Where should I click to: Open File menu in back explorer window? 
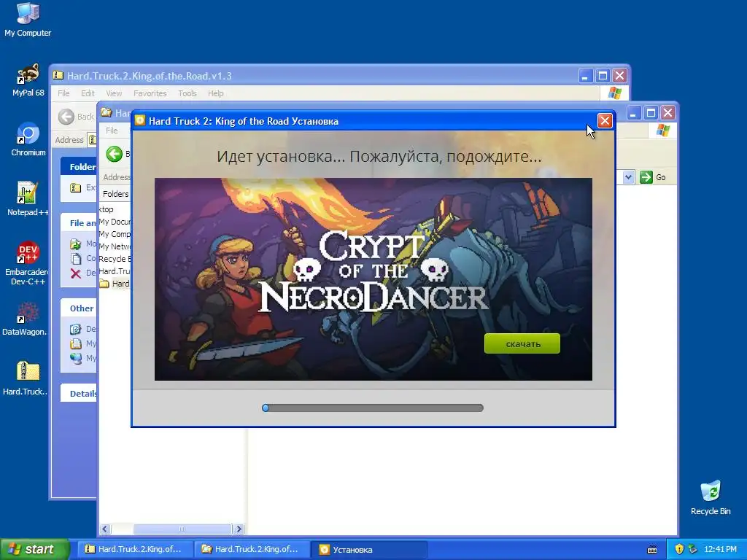coord(63,93)
